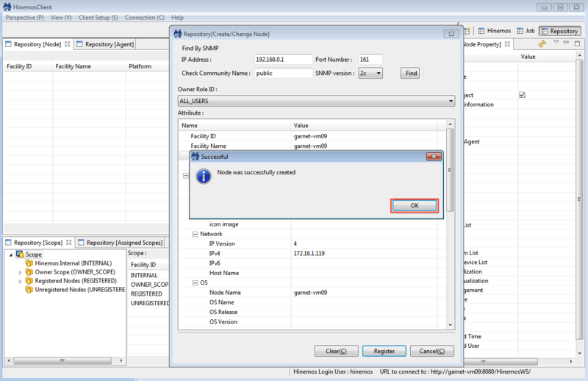Click the Node Name value garnet-vm09
This screenshot has height=381, width=588.
pyautogui.click(x=310, y=293)
